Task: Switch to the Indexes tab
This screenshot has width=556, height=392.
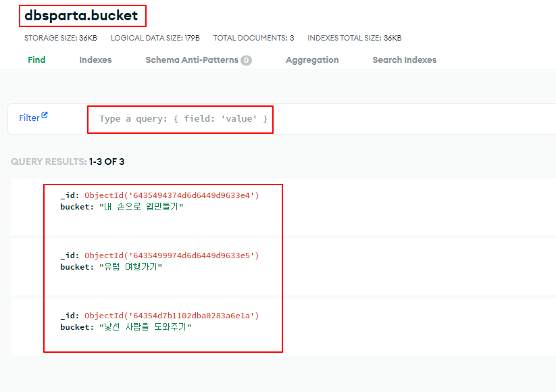Action: 95,59
